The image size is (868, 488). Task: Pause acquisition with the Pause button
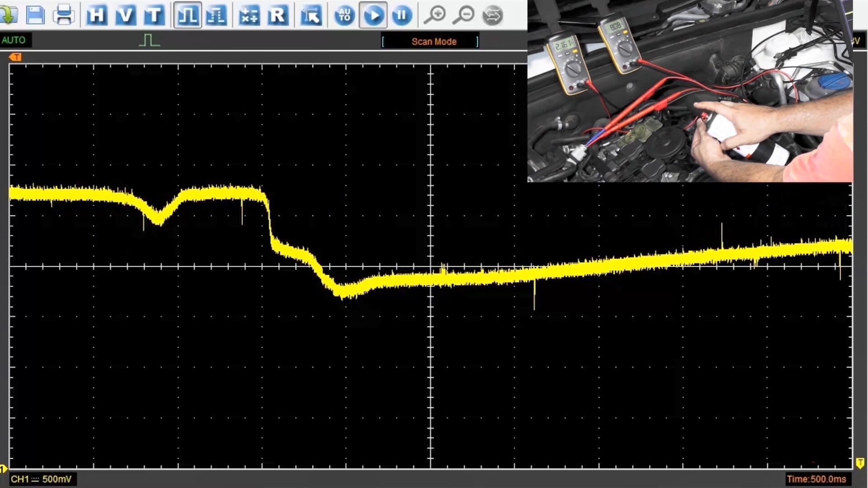[x=401, y=15]
